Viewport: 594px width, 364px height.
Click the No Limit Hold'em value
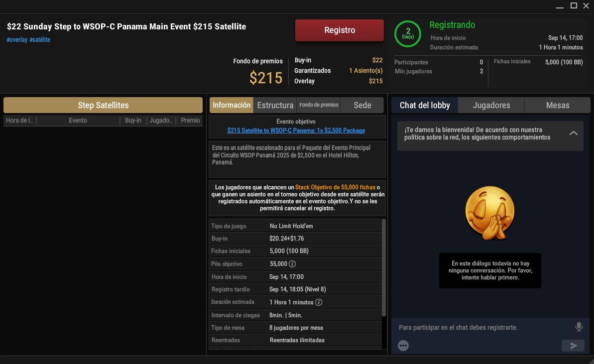(x=291, y=226)
